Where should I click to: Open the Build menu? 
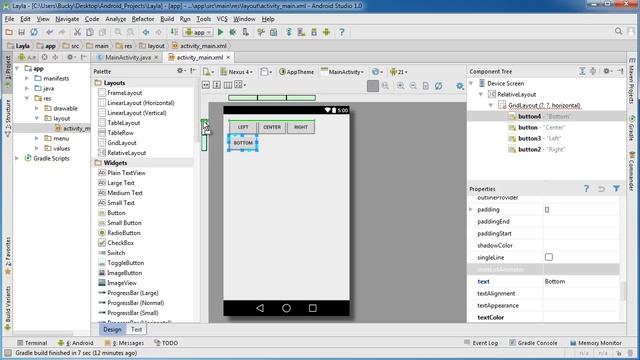point(167,19)
